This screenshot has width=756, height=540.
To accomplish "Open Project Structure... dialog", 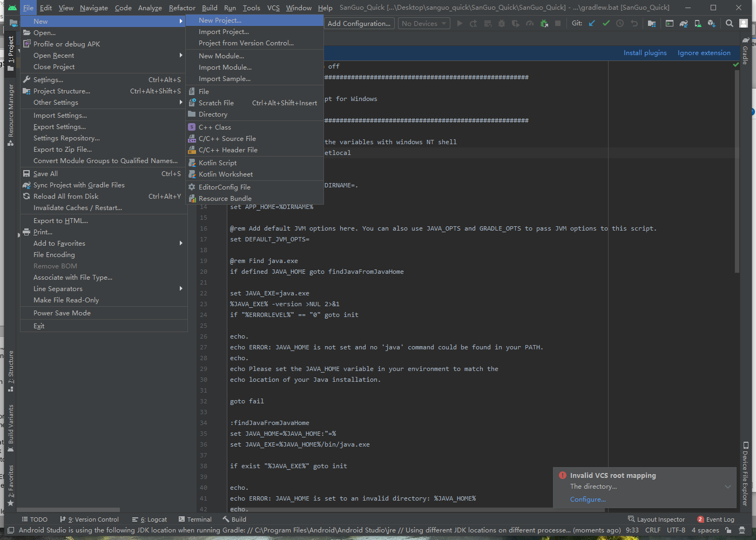I will pyautogui.click(x=104, y=91).
